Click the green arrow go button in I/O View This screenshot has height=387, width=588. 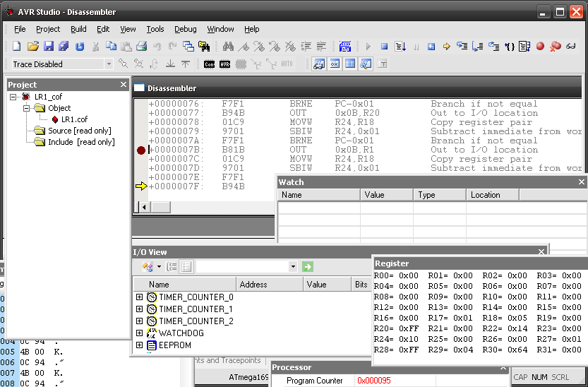(307, 267)
